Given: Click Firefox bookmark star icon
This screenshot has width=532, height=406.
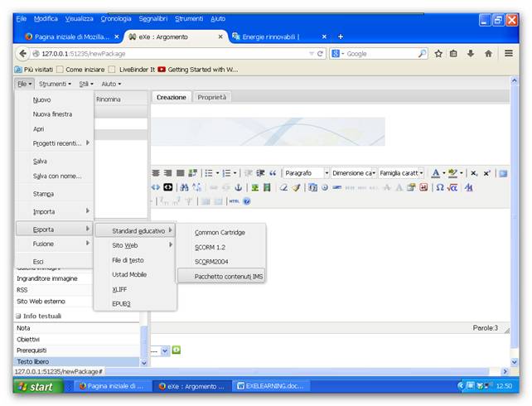Looking at the screenshot, I should (438, 54).
